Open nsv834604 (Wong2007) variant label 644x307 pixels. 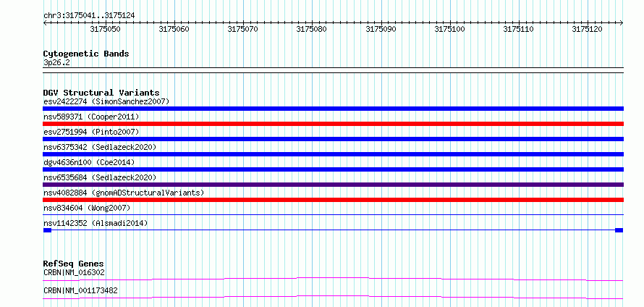[x=87, y=208]
